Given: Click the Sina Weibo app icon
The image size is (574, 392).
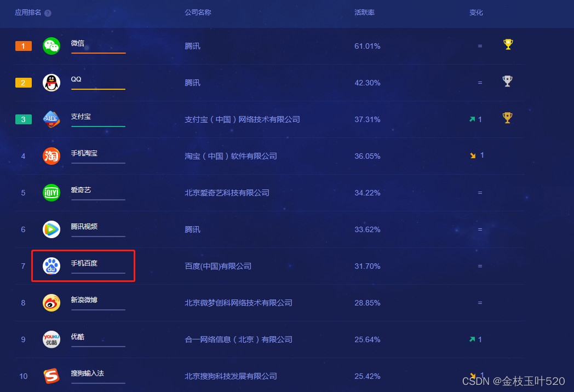Looking at the screenshot, I should click(51, 303).
